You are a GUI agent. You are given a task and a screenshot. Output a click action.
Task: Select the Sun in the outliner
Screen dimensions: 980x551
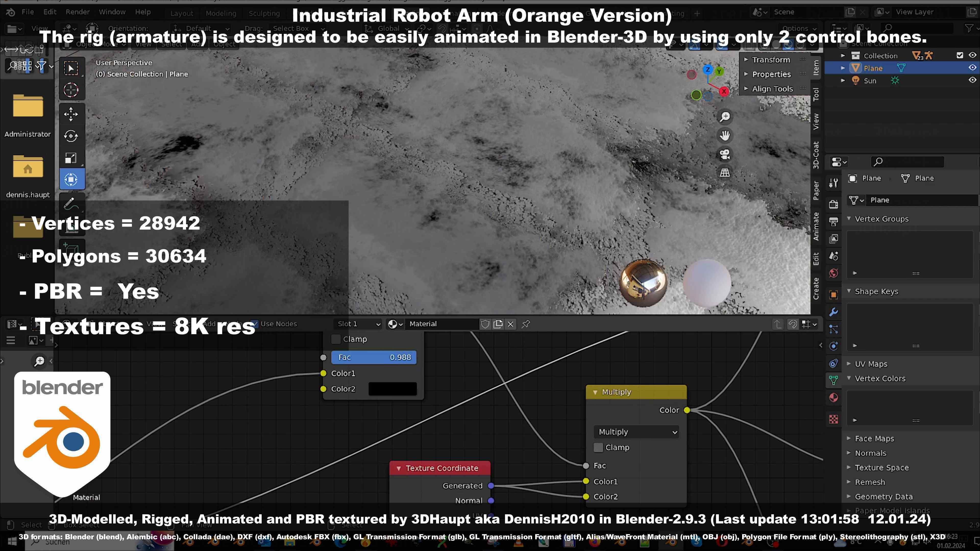(x=870, y=81)
